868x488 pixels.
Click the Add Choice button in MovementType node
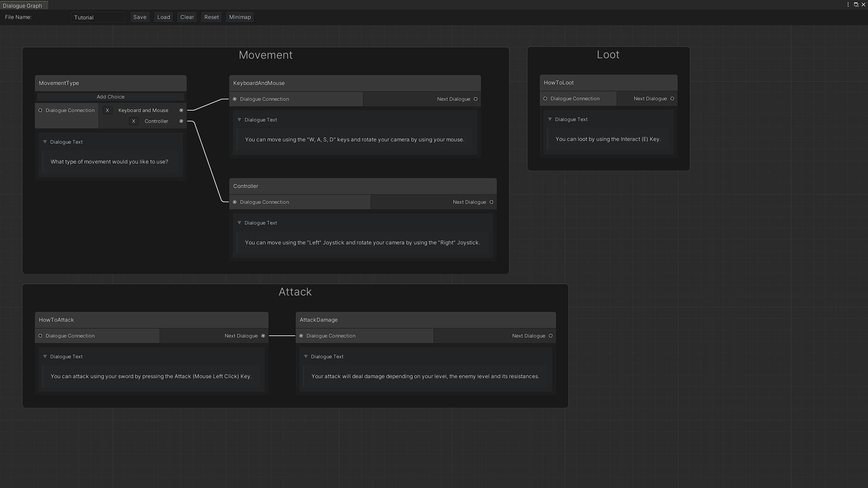(111, 97)
